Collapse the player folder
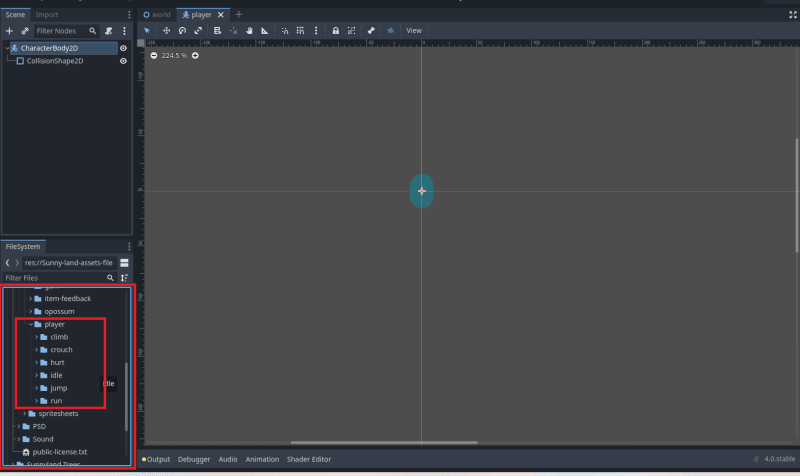 coord(31,324)
